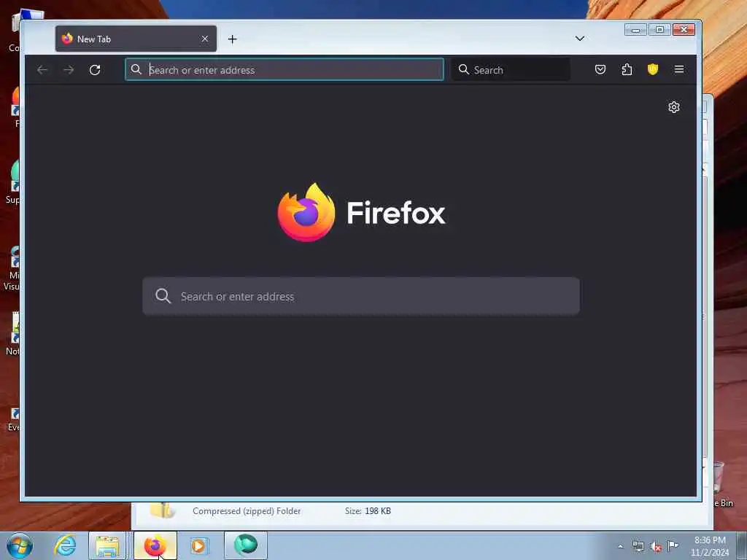Open Windows Media Player from taskbar
This screenshot has height=560, width=747.
tap(199, 545)
